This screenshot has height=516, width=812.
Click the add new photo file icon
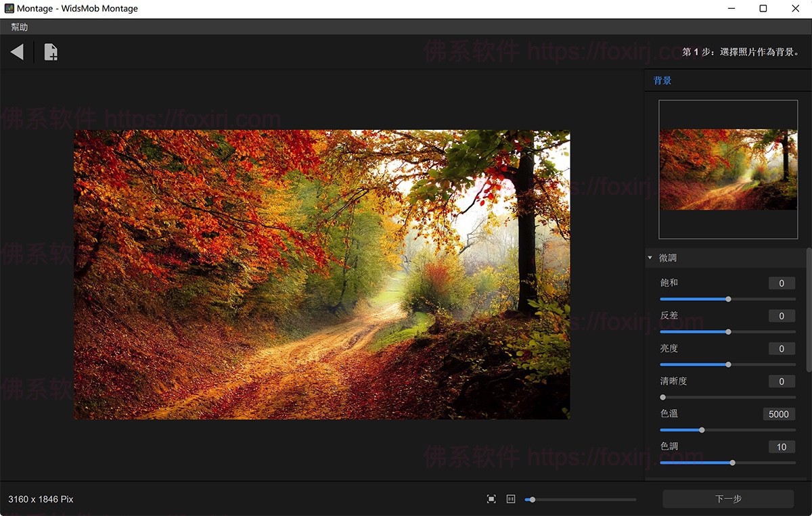point(51,52)
